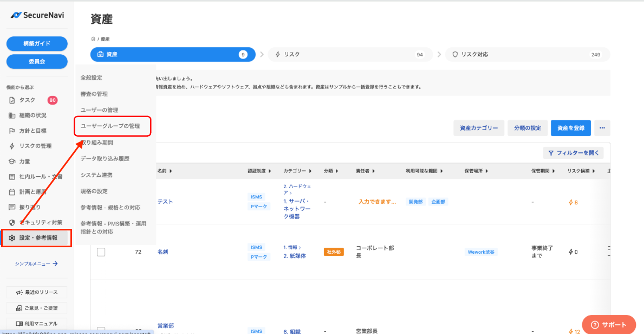Click the 2. 紙媒体 category link
Viewport: 644px width, 334px height.
[x=295, y=256]
